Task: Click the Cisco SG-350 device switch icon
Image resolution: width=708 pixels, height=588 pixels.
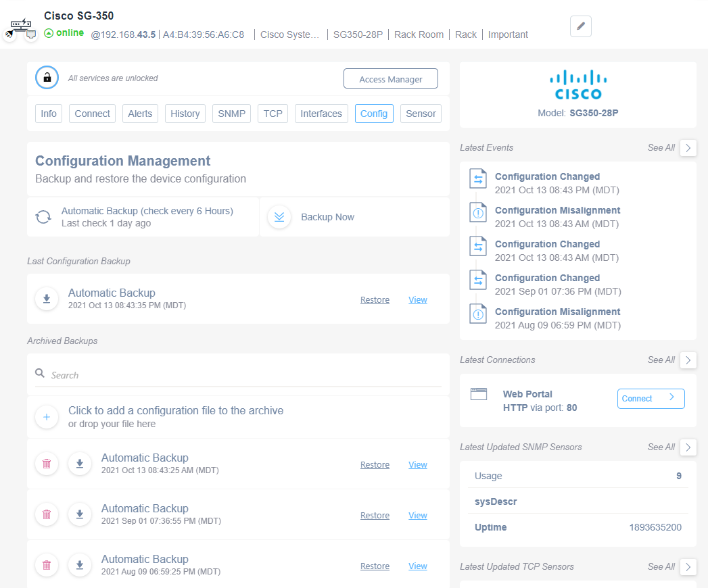Action: 21,25
